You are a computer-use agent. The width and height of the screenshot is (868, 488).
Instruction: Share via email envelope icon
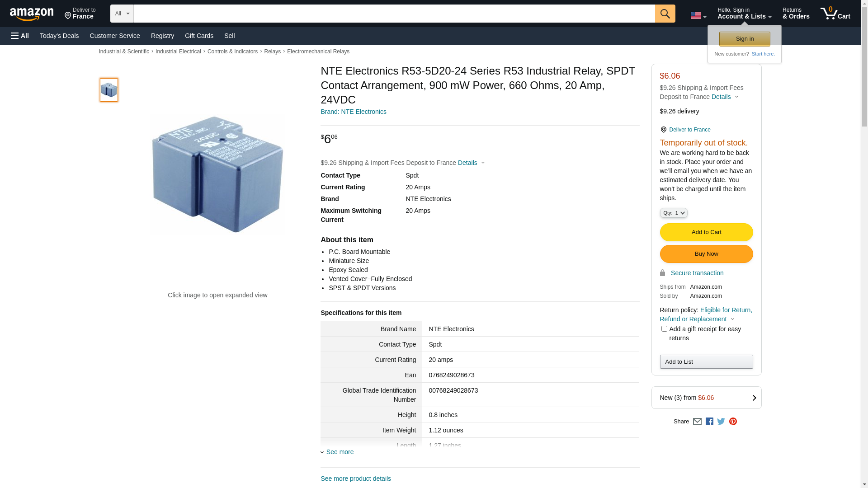click(697, 422)
